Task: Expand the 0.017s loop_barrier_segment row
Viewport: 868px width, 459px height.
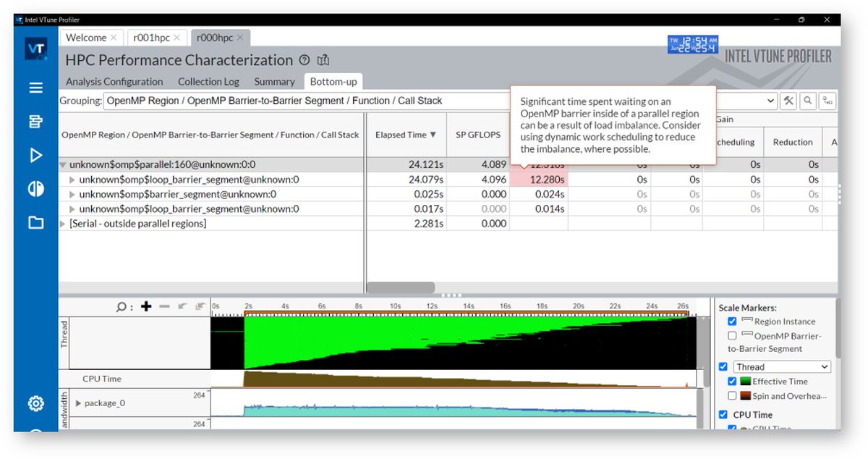Action: pos(72,209)
